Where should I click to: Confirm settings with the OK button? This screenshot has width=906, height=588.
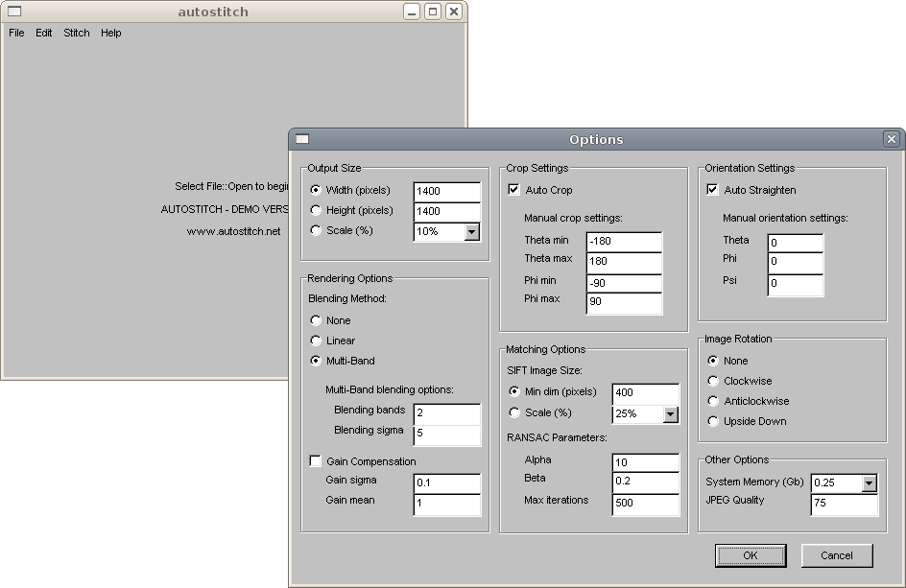tap(751, 555)
